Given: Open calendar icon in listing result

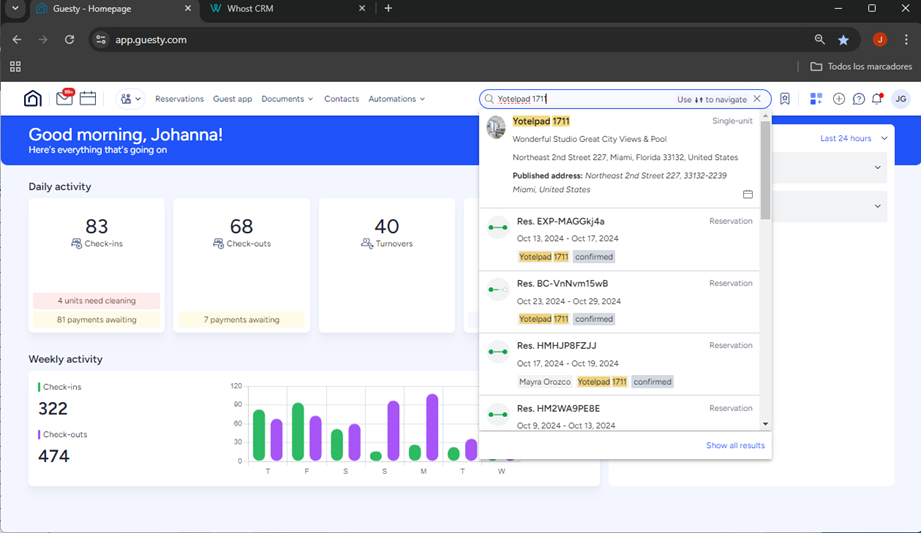Looking at the screenshot, I should pos(748,194).
